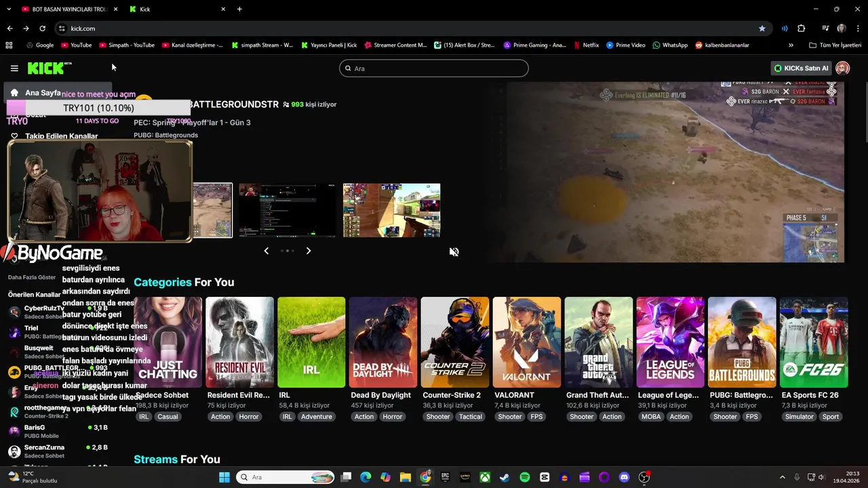The height and width of the screenshot is (488, 868).
Task: Open Windows Start menu
Action: click(x=224, y=477)
